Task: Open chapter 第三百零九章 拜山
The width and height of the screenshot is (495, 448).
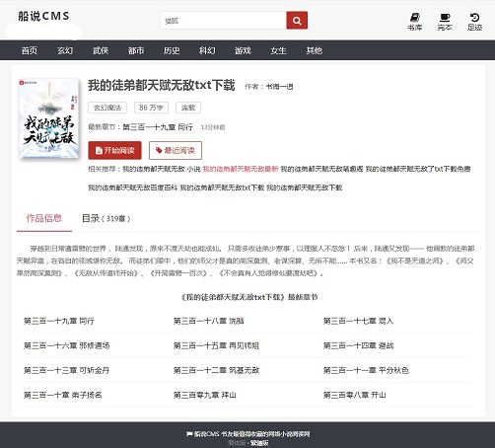Action: pyautogui.click(x=205, y=395)
